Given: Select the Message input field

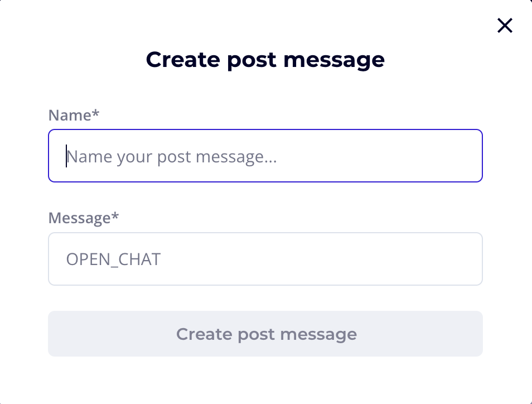Looking at the screenshot, I should coord(265,259).
